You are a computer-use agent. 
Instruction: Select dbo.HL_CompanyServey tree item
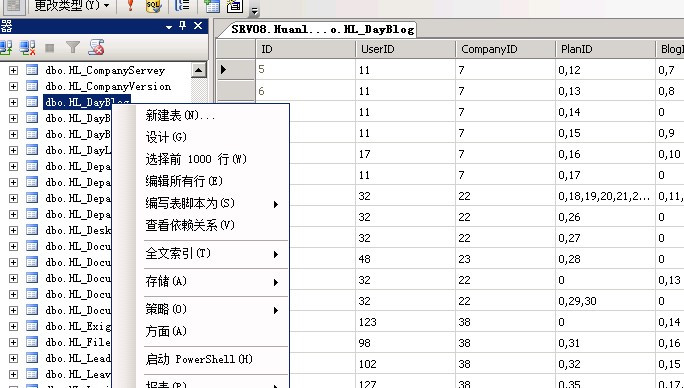pyautogui.click(x=105, y=70)
